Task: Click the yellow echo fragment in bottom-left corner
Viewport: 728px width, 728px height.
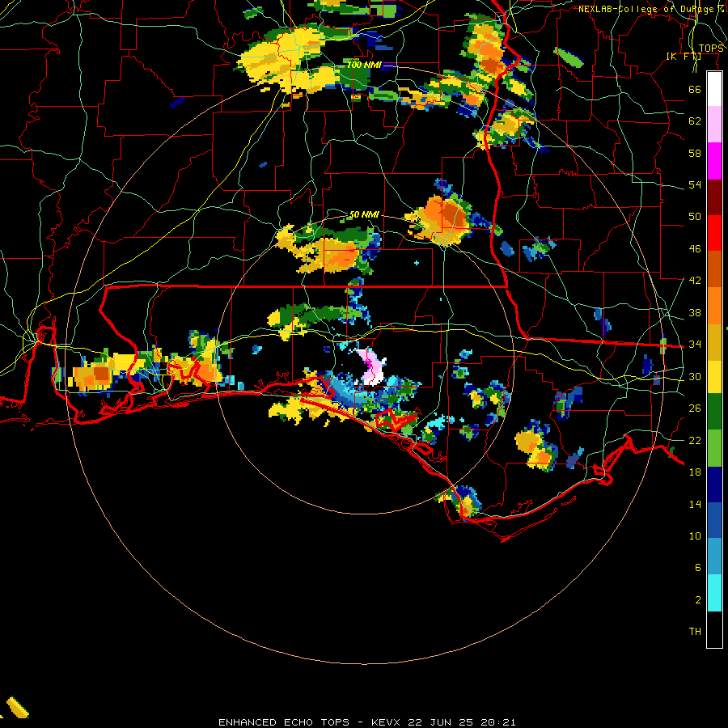Action: click(17, 707)
